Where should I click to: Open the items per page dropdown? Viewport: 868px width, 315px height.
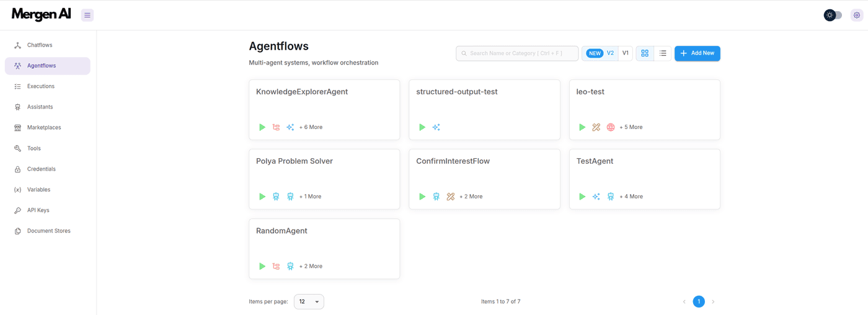309,302
